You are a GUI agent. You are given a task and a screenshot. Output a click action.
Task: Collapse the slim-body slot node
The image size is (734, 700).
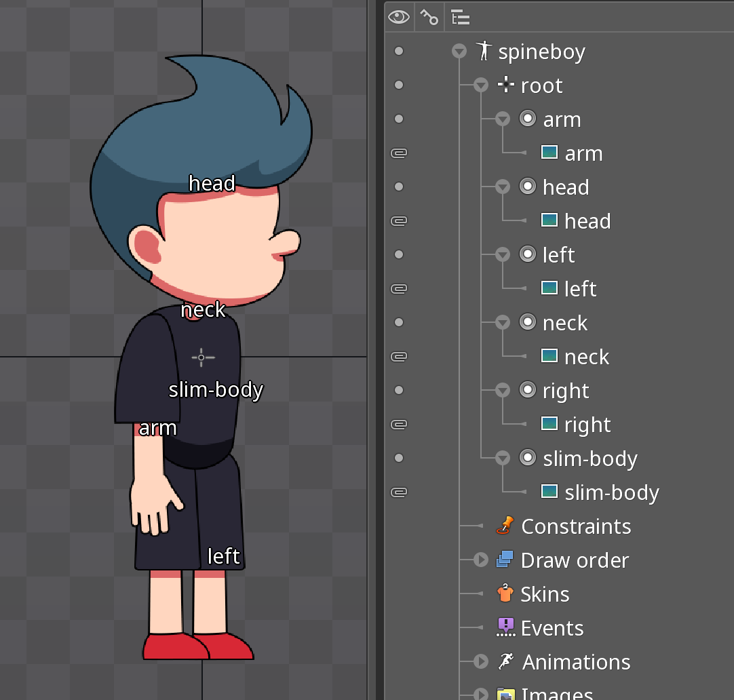[x=503, y=458]
